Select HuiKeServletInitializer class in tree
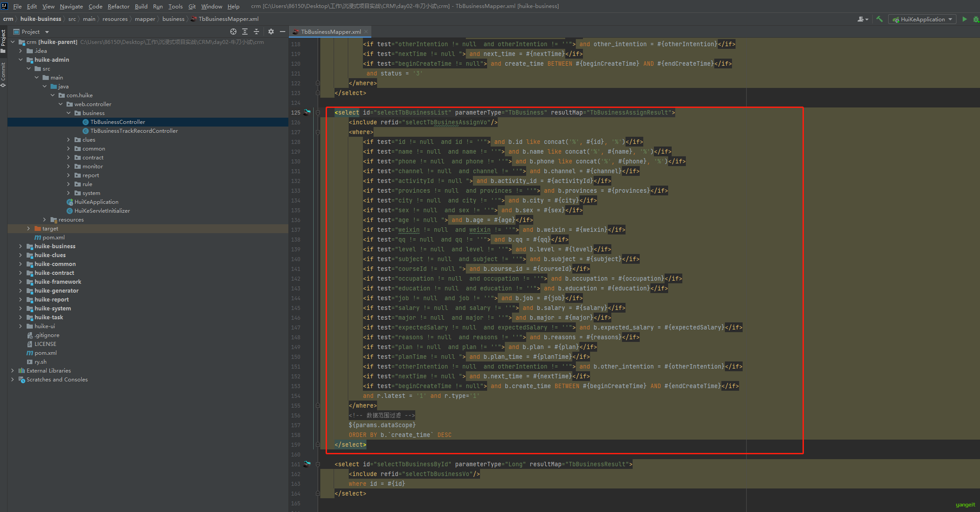 [x=102, y=210]
